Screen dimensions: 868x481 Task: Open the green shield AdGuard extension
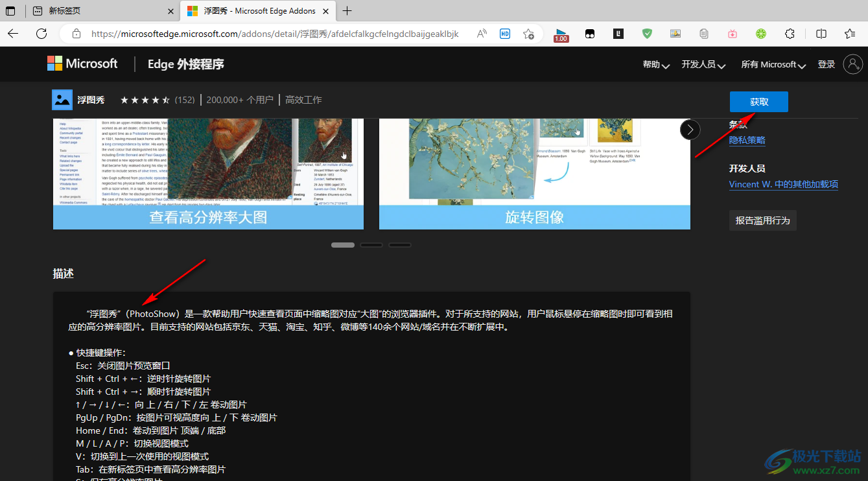coord(647,34)
